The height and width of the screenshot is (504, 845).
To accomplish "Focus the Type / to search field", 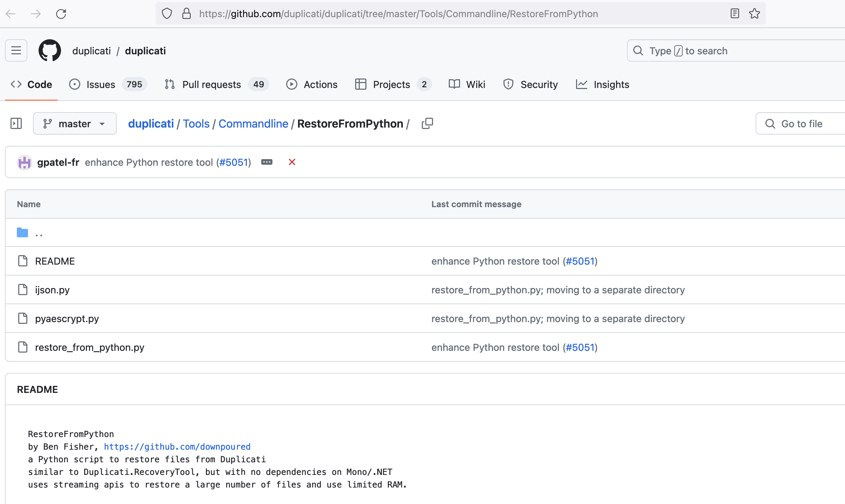I will [x=736, y=51].
